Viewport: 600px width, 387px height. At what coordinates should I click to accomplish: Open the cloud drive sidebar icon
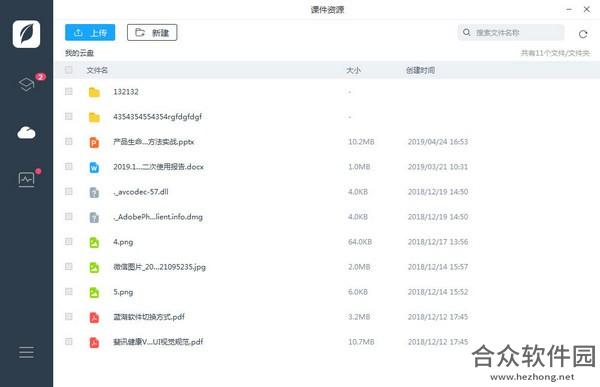[26, 133]
